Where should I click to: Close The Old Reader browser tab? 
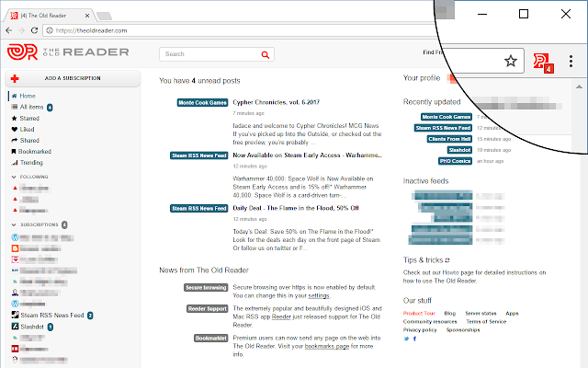87,16
